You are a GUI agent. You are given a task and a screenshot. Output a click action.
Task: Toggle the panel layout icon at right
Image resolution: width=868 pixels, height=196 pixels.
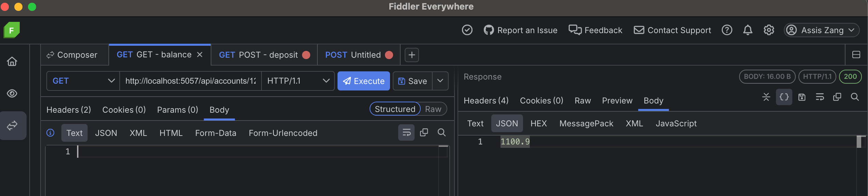click(856, 55)
